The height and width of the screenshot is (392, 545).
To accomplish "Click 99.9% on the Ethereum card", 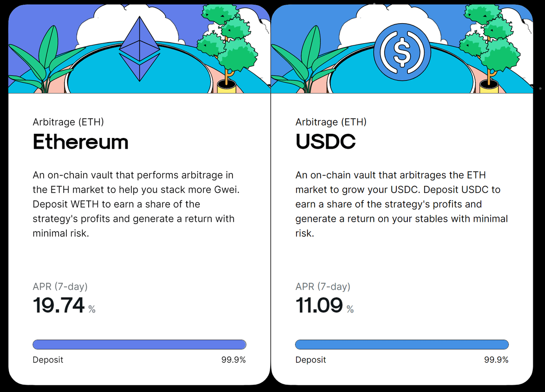I will point(233,360).
